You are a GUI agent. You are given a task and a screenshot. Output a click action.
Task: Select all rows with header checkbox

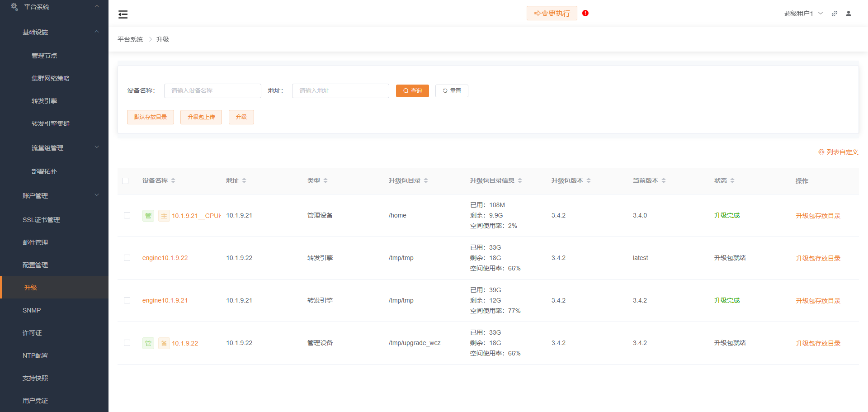click(x=126, y=181)
